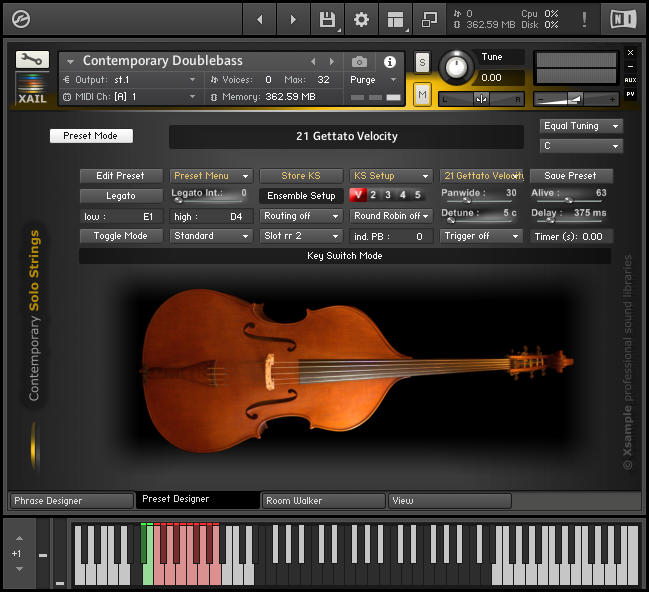Select previous instrument using left arrow by name
Screen dimensions: 649x592
[313, 62]
